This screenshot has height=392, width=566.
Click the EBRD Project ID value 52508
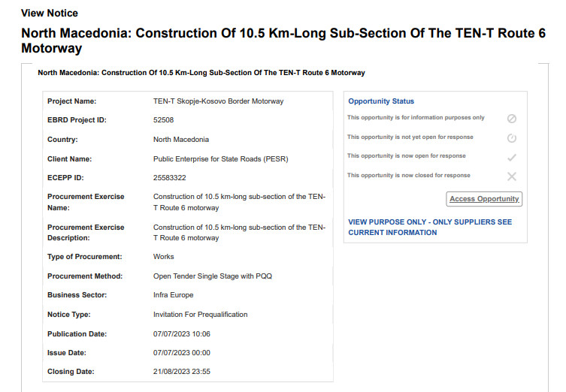click(163, 120)
